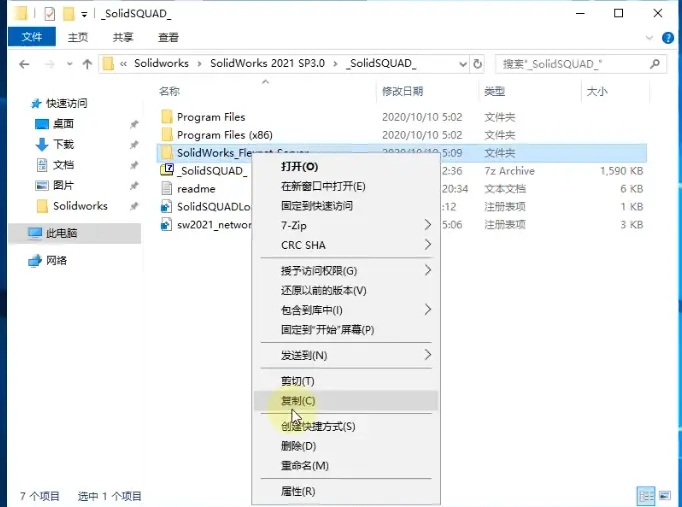Click the search magnifier icon
The width and height of the screenshot is (682, 507).
[x=655, y=64]
